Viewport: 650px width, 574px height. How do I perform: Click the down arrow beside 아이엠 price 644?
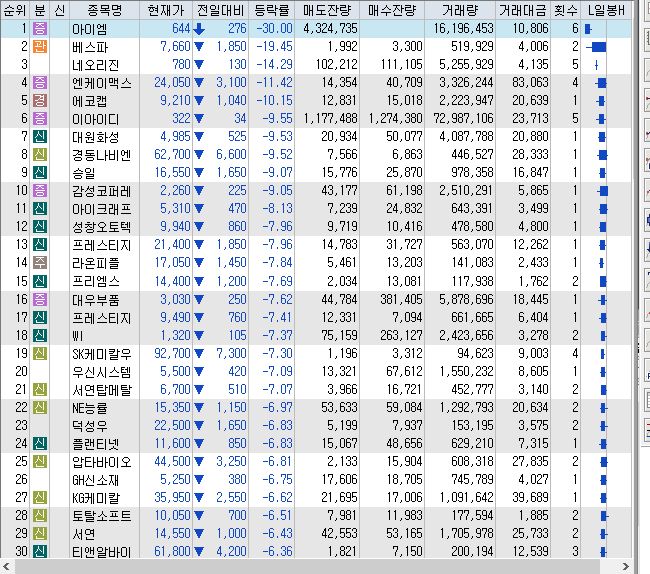click(199, 29)
